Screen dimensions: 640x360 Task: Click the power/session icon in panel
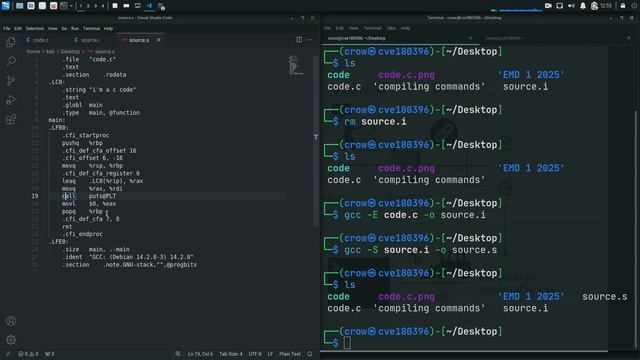(x=634, y=6)
